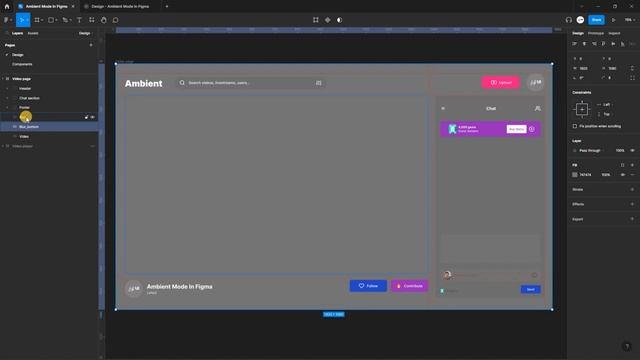Click the white Buy Gems button
Viewport: 640px width, 360px height.
tap(516, 129)
